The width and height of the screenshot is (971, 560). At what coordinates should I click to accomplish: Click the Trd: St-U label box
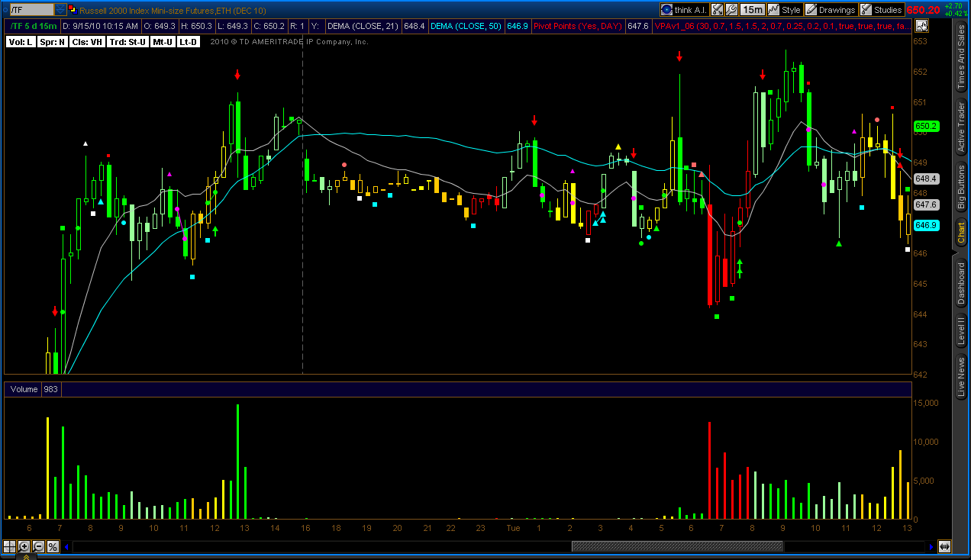127,42
